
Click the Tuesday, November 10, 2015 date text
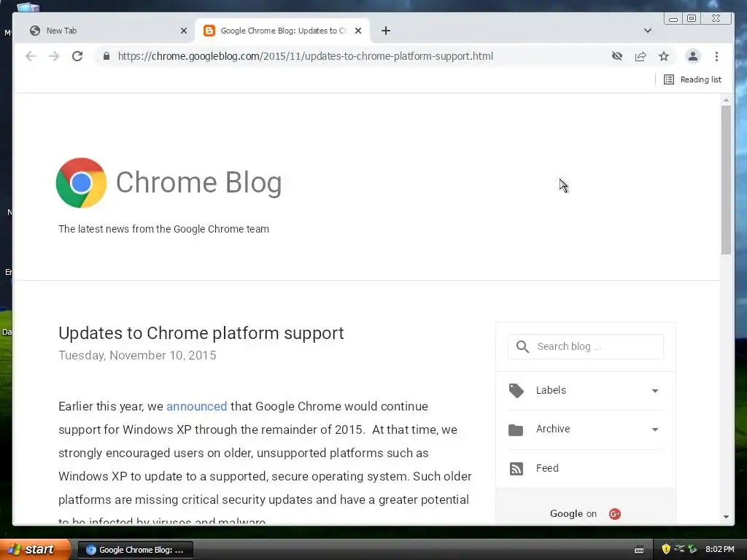coord(137,355)
